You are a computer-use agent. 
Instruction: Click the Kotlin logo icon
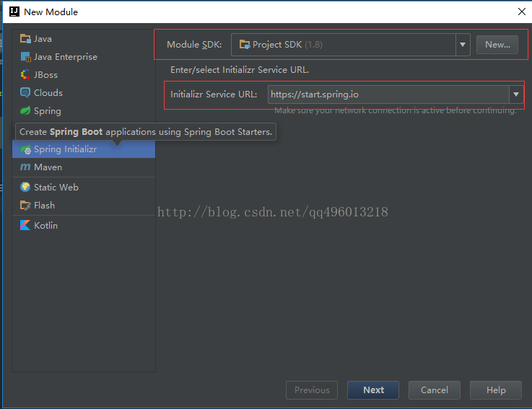coord(25,225)
